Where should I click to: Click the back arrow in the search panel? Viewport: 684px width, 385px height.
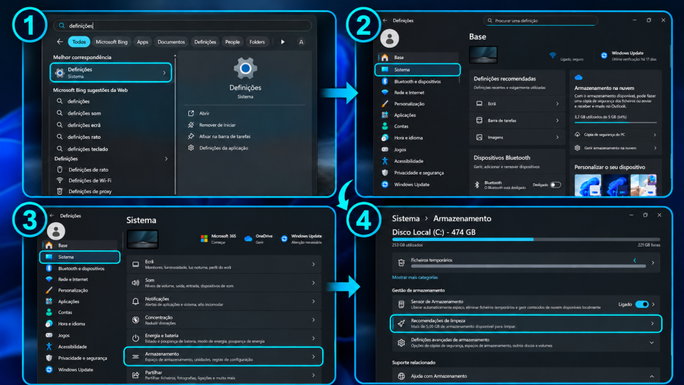click(60, 42)
